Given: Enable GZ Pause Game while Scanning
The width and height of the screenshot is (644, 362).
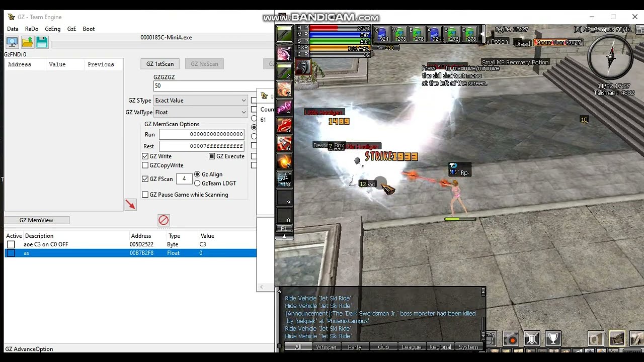Looking at the screenshot, I should [x=145, y=195].
